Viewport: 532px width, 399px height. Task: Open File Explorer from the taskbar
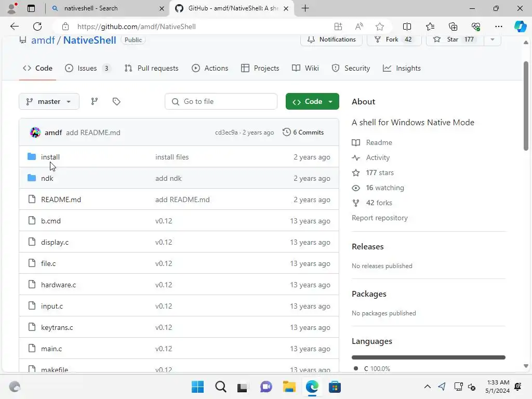tap(289, 387)
